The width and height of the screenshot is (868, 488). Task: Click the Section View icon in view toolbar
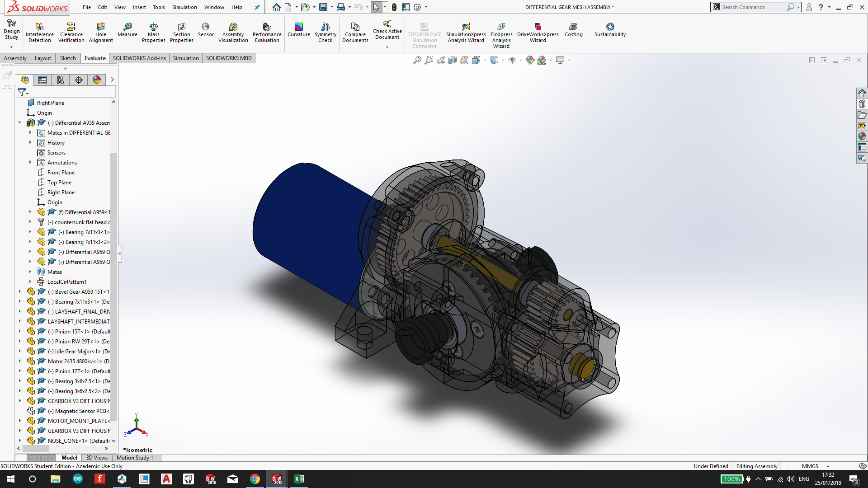[453, 60]
